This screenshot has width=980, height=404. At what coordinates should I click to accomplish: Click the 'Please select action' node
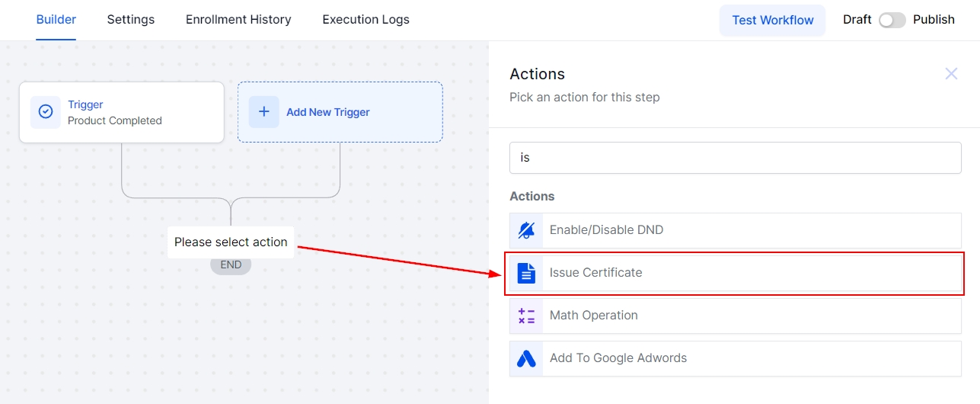pyautogui.click(x=231, y=242)
